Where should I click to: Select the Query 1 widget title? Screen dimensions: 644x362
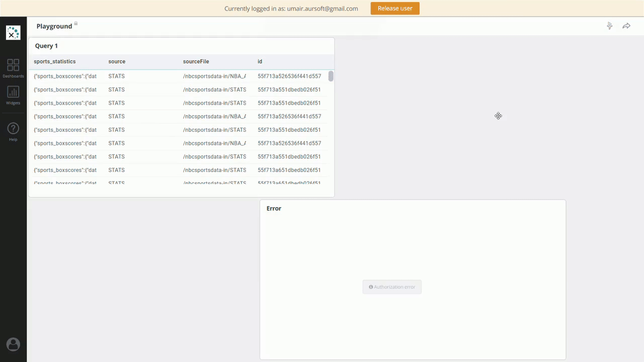[x=46, y=46]
